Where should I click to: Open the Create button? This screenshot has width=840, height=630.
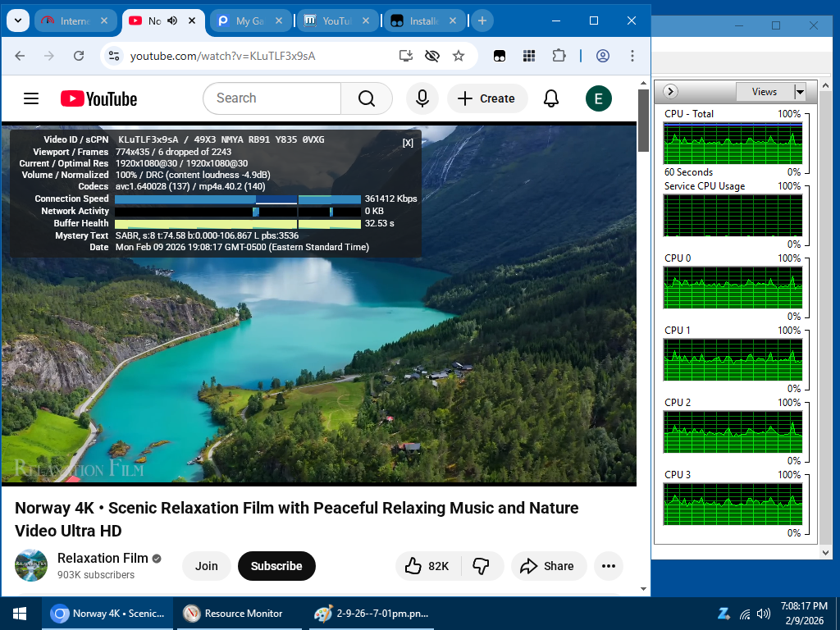point(487,98)
